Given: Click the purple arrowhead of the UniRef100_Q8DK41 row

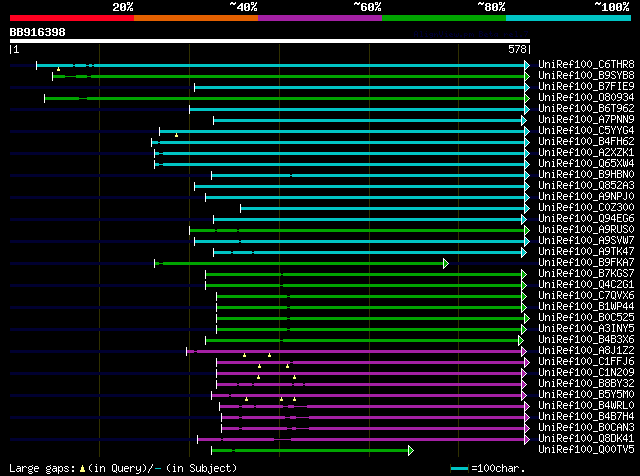Looking at the screenshot, I should coord(527,439).
